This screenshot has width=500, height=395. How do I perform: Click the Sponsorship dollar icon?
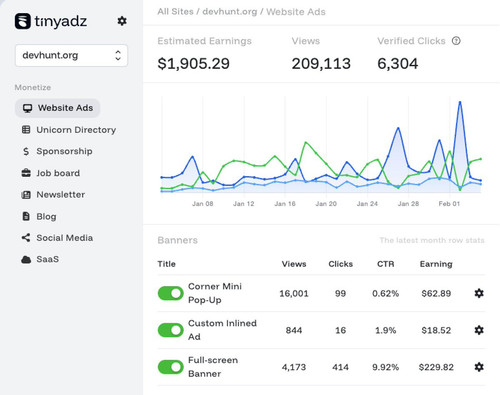click(26, 151)
